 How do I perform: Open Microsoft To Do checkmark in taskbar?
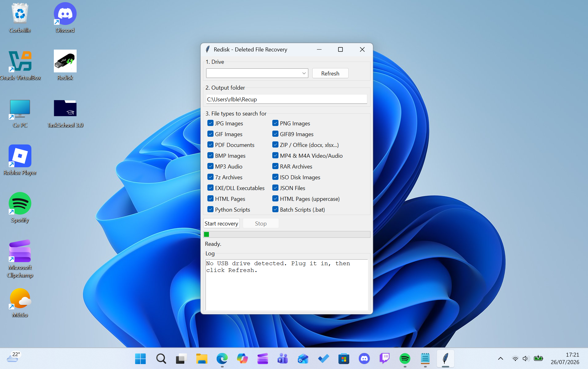(323, 359)
